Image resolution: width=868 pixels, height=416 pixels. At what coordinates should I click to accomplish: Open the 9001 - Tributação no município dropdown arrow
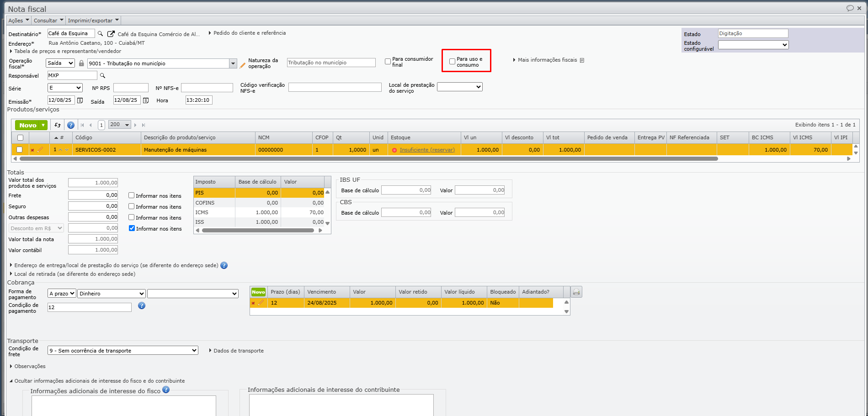[233, 63]
